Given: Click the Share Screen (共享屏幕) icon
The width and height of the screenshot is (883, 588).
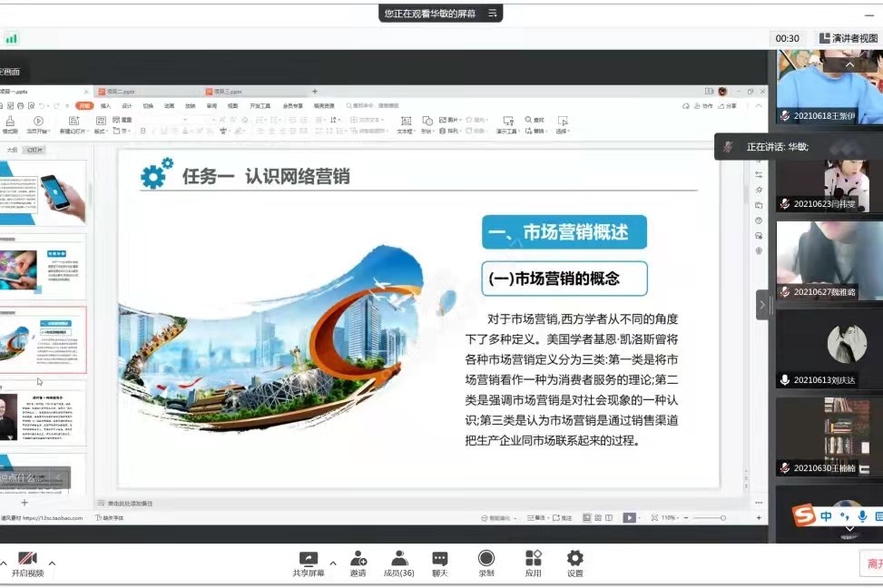Looking at the screenshot, I should pyautogui.click(x=308, y=559).
